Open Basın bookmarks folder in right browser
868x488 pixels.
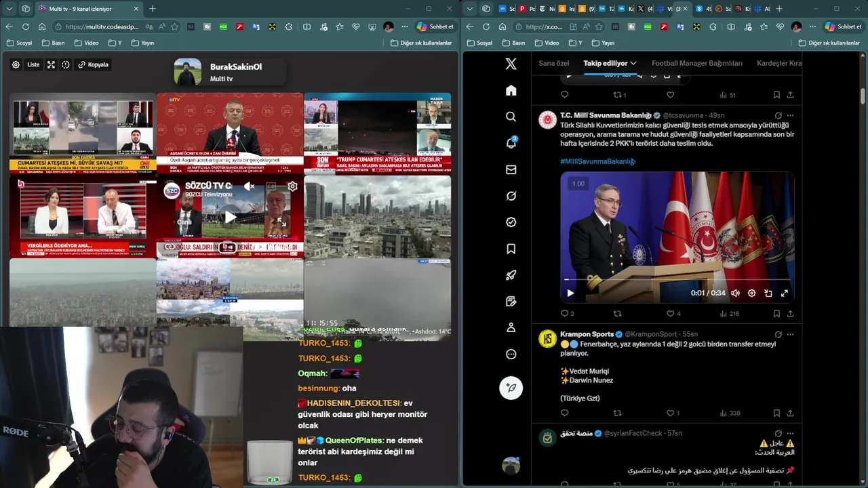tap(513, 43)
